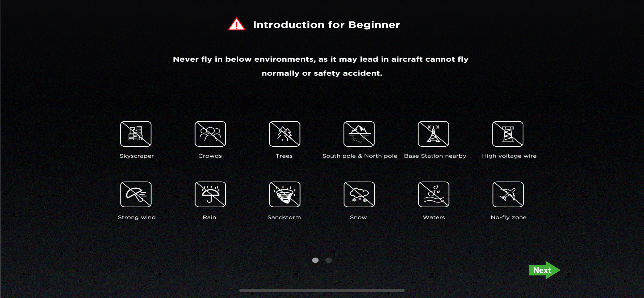
Task: Click the Snow cloud icon
Action: (359, 194)
